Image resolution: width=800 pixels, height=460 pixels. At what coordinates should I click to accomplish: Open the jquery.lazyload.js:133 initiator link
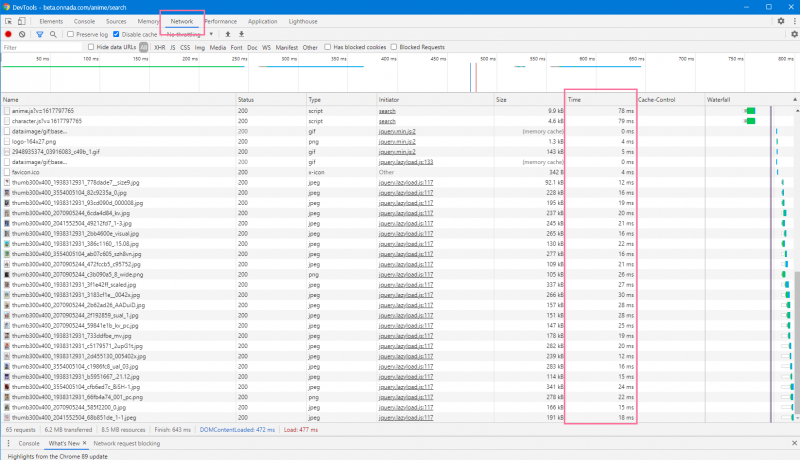404,161
